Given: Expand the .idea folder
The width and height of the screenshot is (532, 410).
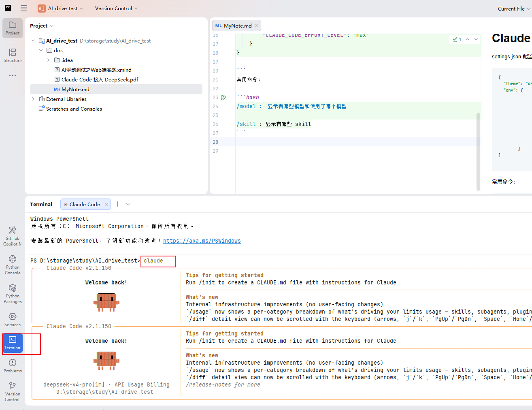Looking at the screenshot, I should pos(49,60).
